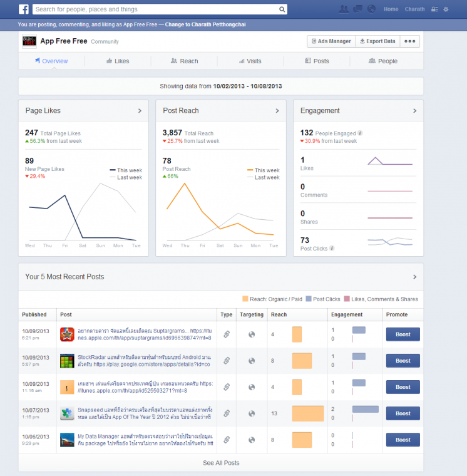Viewport: 467px width, 476px height.
Task: Boost the 11:15 am iTunes game post
Action: 403,387
